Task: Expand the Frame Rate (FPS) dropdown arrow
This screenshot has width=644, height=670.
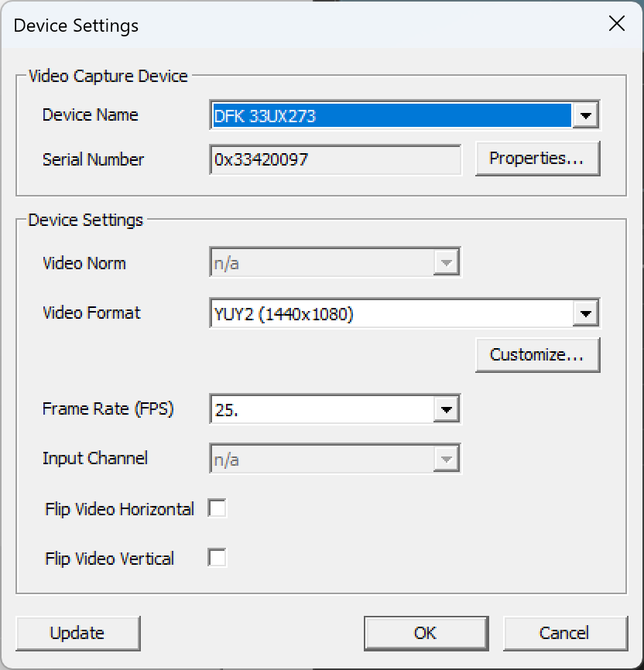Action: [446, 410]
